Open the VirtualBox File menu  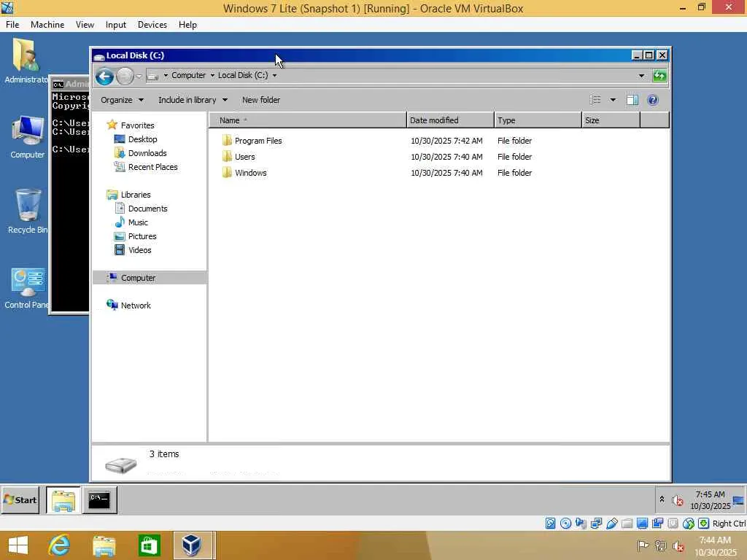[12, 25]
